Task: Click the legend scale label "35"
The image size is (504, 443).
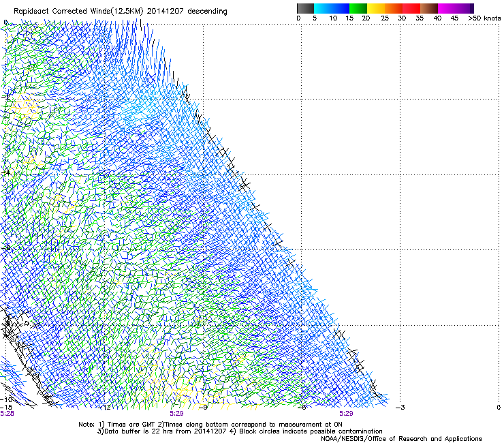Action: (x=420, y=18)
